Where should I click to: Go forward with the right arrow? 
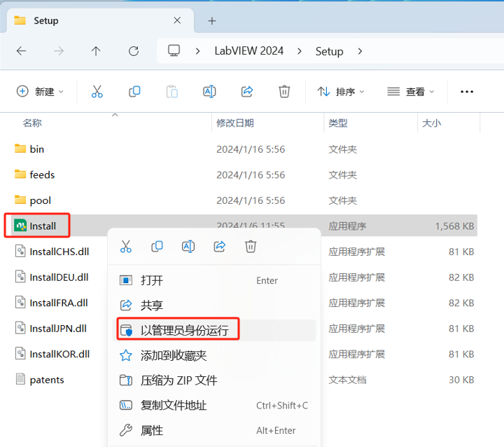[59, 51]
